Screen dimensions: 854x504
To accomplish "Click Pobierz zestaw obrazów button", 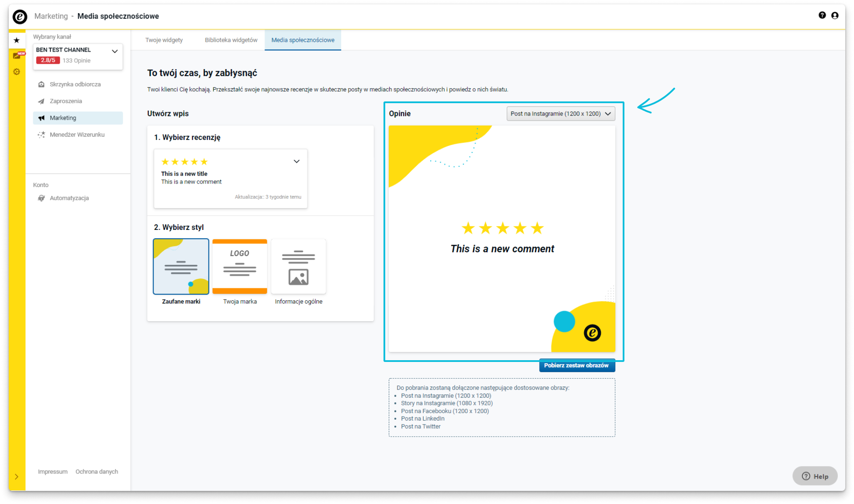I will click(577, 365).
